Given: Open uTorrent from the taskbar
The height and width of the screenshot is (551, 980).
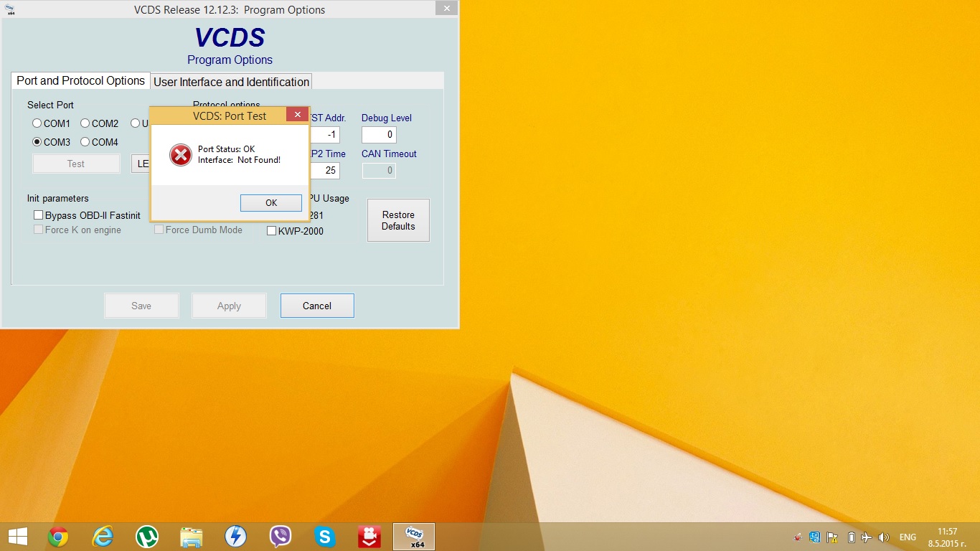Looking at the screenshot, I should tap(147, 537).
